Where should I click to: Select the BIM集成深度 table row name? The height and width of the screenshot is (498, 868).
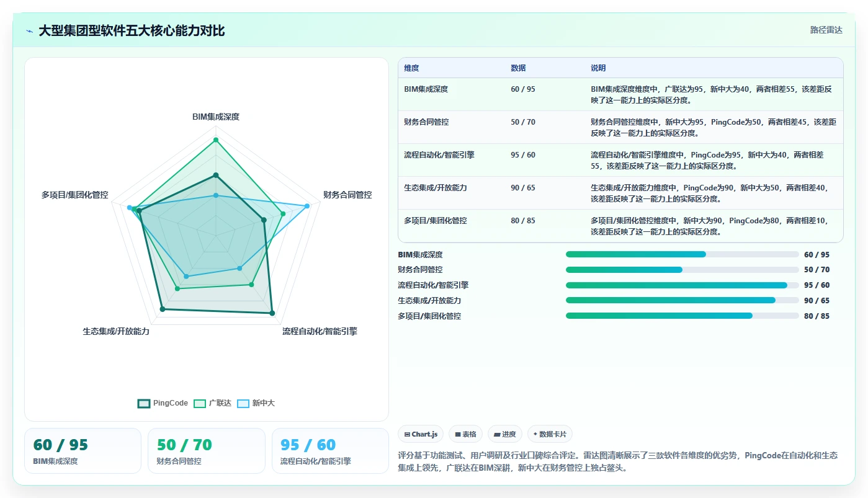[426, 89]
